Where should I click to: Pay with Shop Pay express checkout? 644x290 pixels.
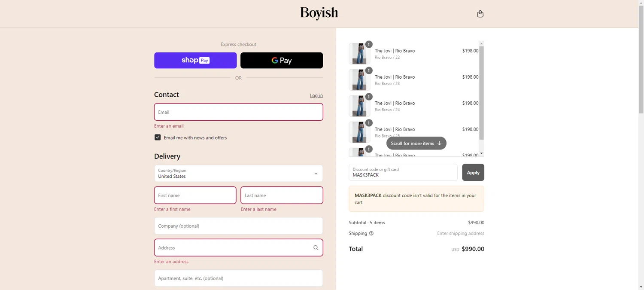(195, 61)
